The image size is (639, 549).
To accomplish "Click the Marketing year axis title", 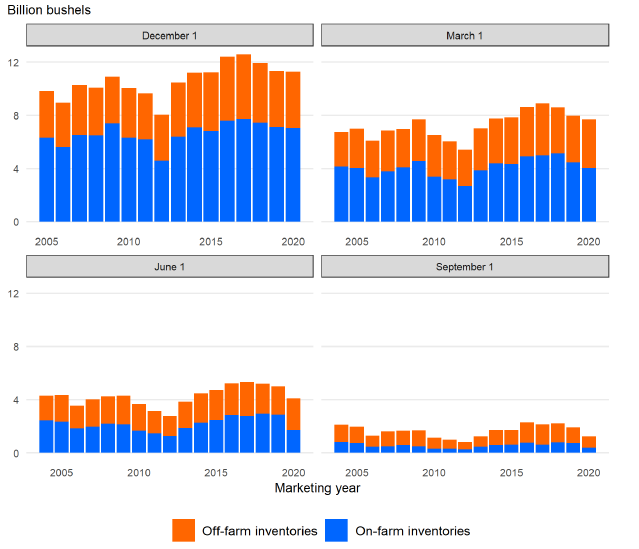I will pos(316,489).
